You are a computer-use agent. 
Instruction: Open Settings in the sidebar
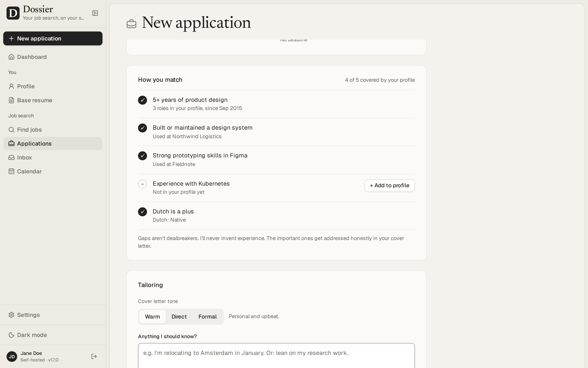(x=53, y=315)
